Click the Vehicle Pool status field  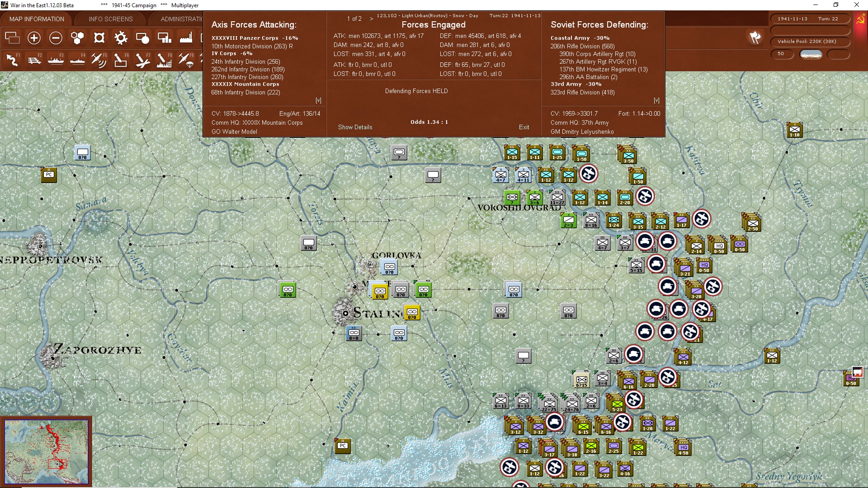click(810, 42)
